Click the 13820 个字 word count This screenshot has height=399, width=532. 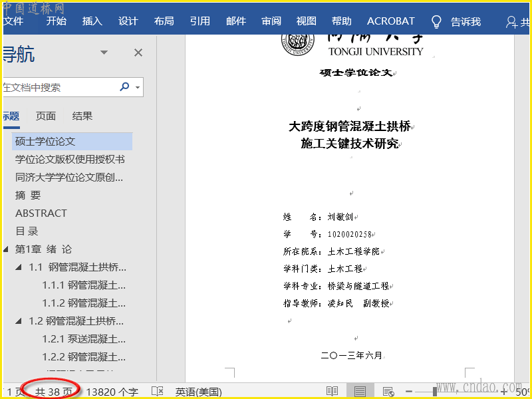point(112,392)
